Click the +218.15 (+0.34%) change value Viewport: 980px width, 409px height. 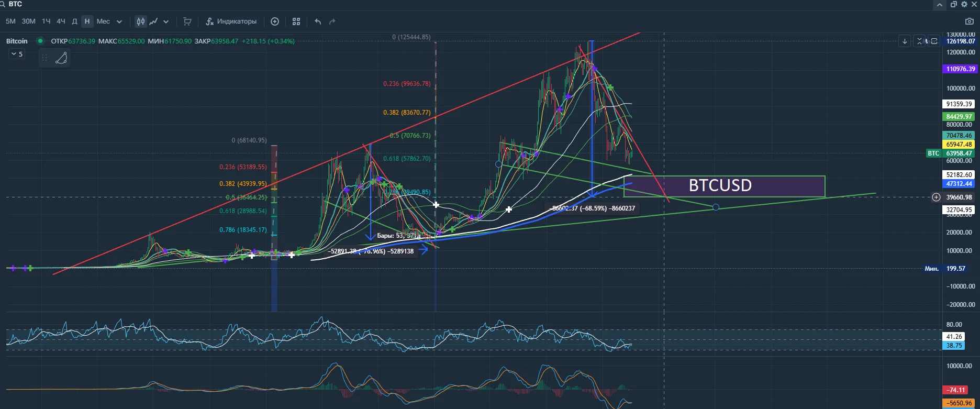pos(268,41)
